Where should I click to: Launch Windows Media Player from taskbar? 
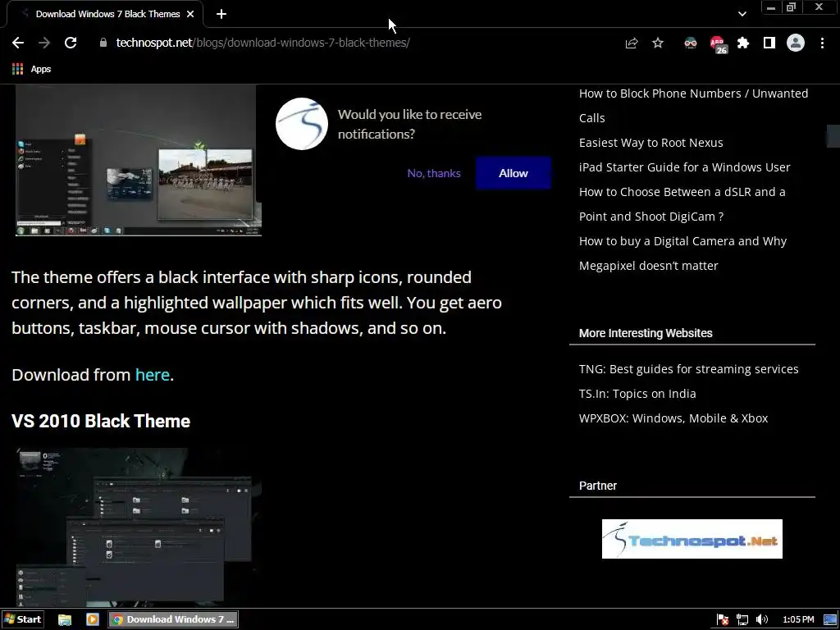(93, 619)
